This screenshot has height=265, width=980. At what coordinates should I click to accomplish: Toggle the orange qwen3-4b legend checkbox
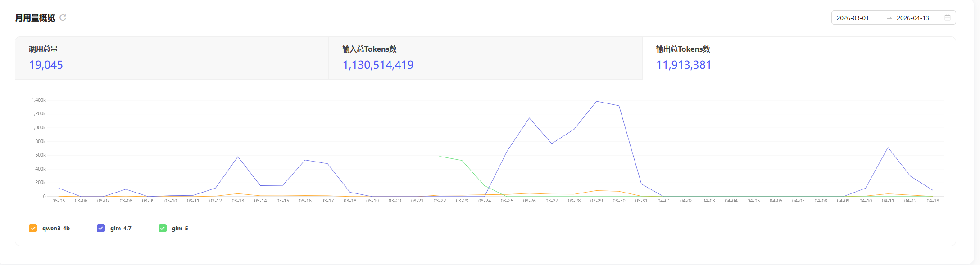33,228
